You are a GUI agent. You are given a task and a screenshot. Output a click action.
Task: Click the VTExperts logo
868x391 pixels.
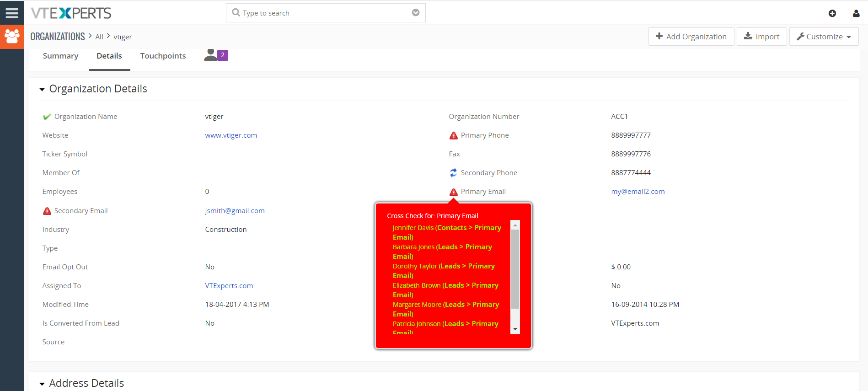click(x=71, y=13)
